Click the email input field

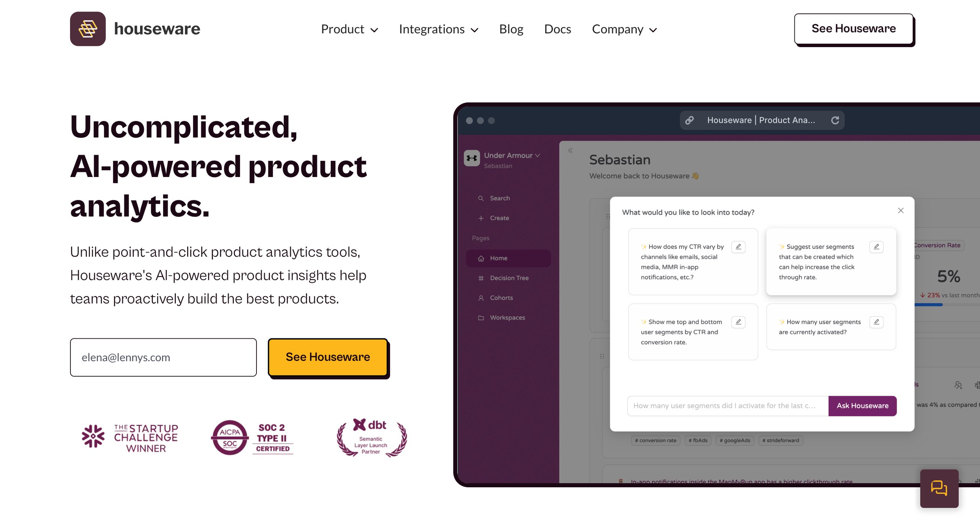click(x=164, y=357)
